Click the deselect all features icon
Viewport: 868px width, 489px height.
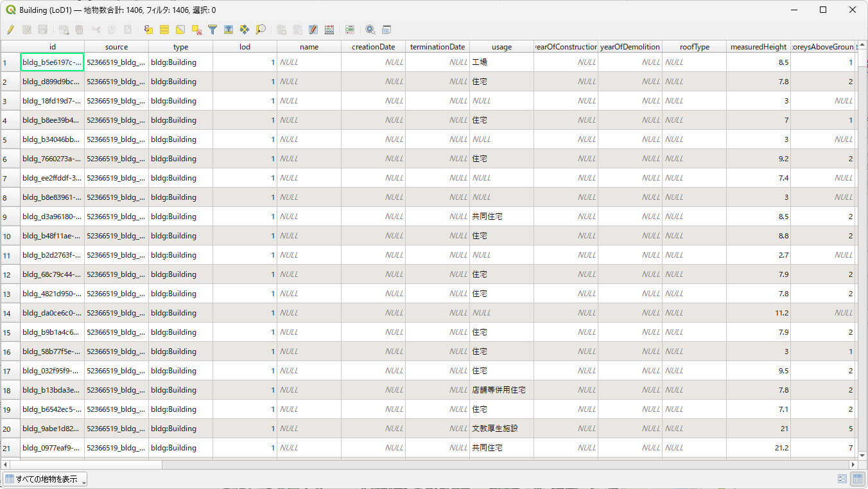pos(196,30)
